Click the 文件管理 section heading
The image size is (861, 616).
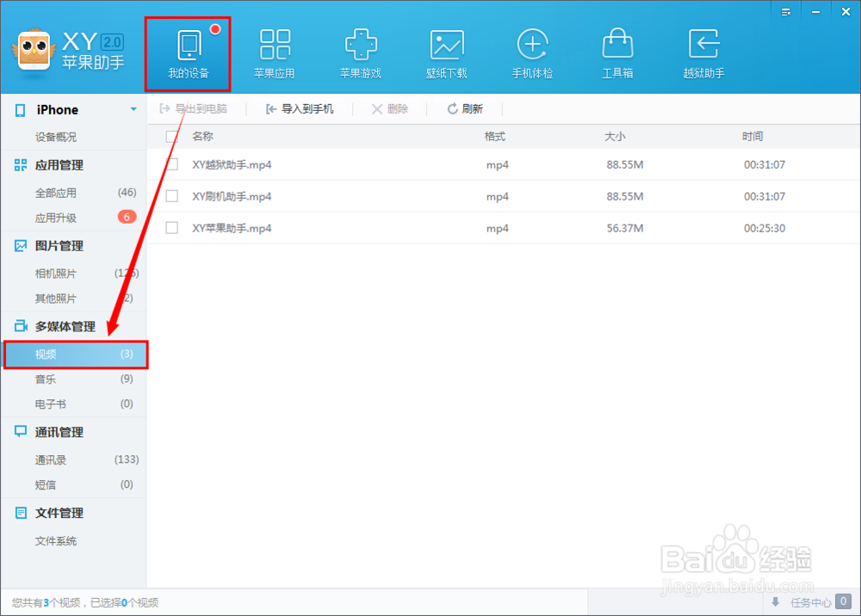click(x=59, y=513)
